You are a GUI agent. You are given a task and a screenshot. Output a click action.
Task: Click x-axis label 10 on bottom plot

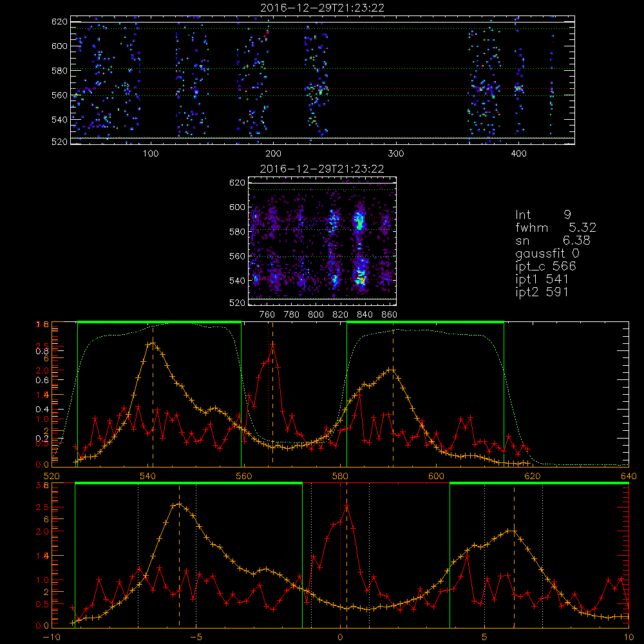point(629,637)
